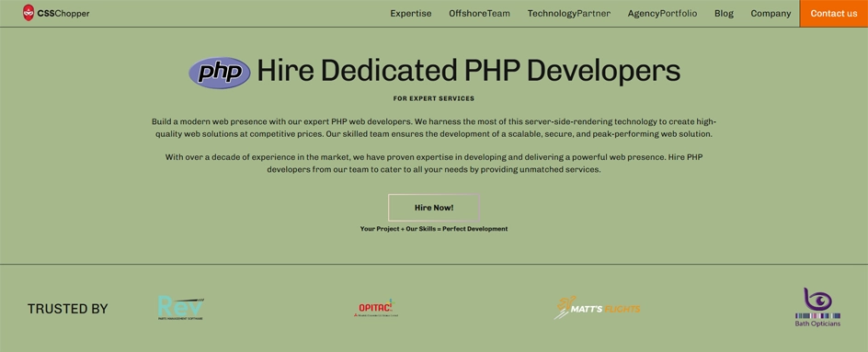Open the Matt's Flights logo
The height and width of the screenshot is (352, 868).
point(598,308)
